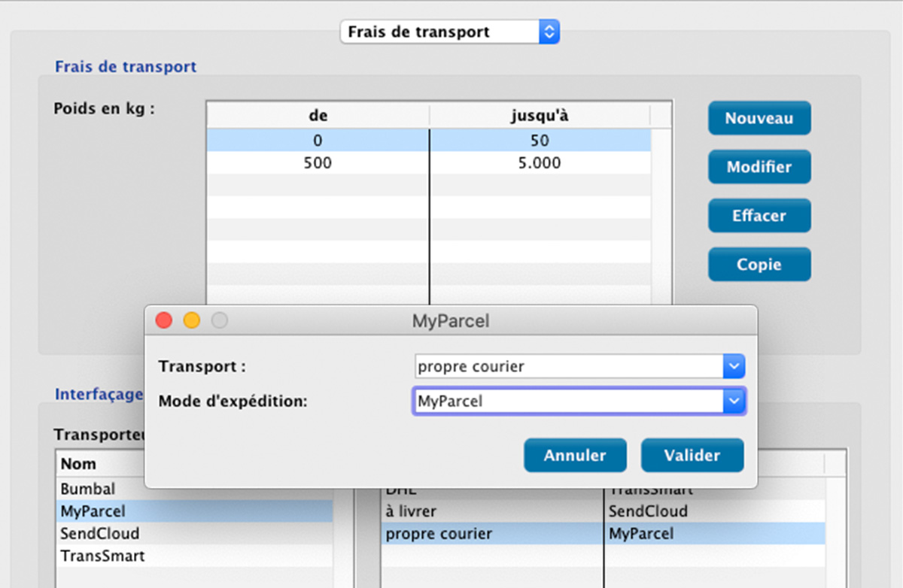Confirm the dialog with Valider
This screenshot has width=903, height=588.
coord(692,455)
